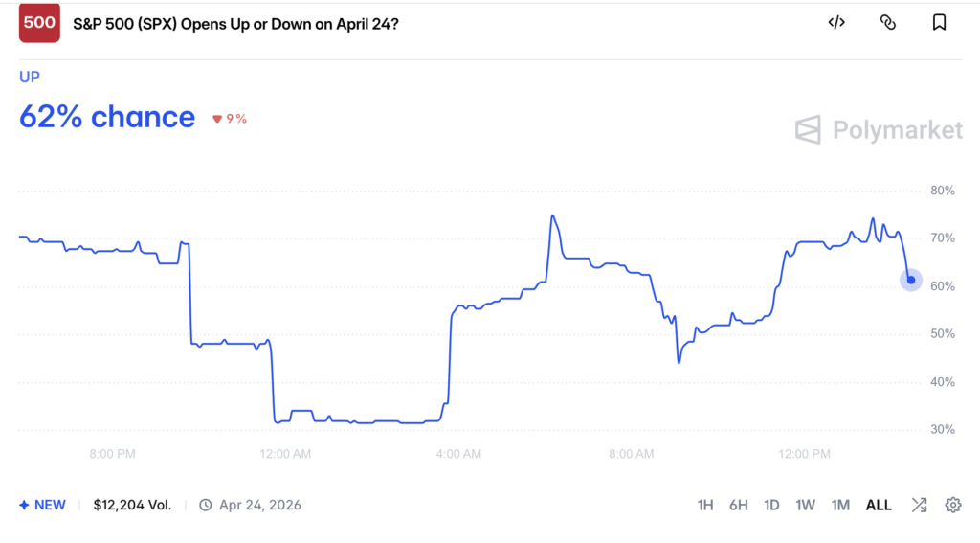Select the 1W time range
Viewport: 980px width, 543px height.
805,505
